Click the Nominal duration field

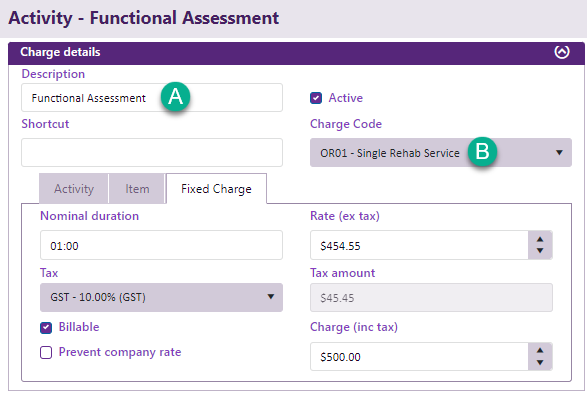(x=161, y=245)
